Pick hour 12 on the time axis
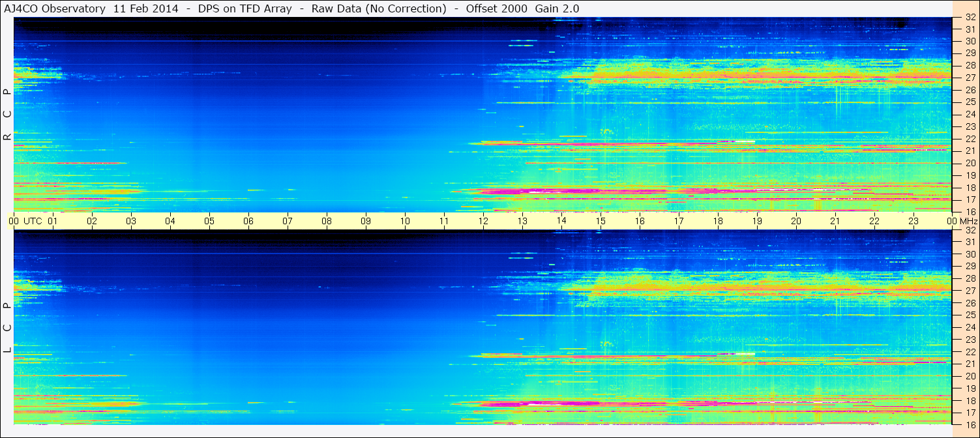The width and height of the screenshot is (980, 438). tap(483, 221)
